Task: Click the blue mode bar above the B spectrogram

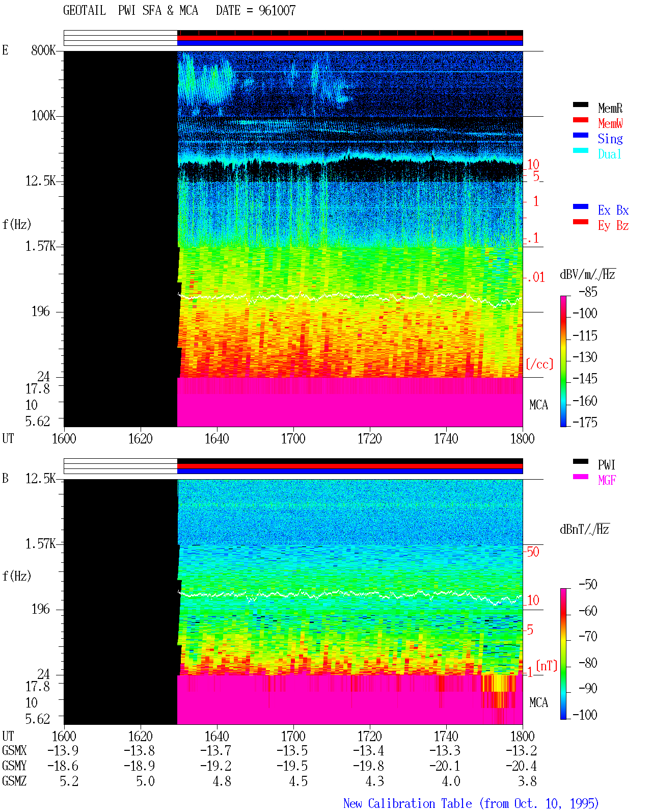Action: pyautogui.click(x=350, y=471)
